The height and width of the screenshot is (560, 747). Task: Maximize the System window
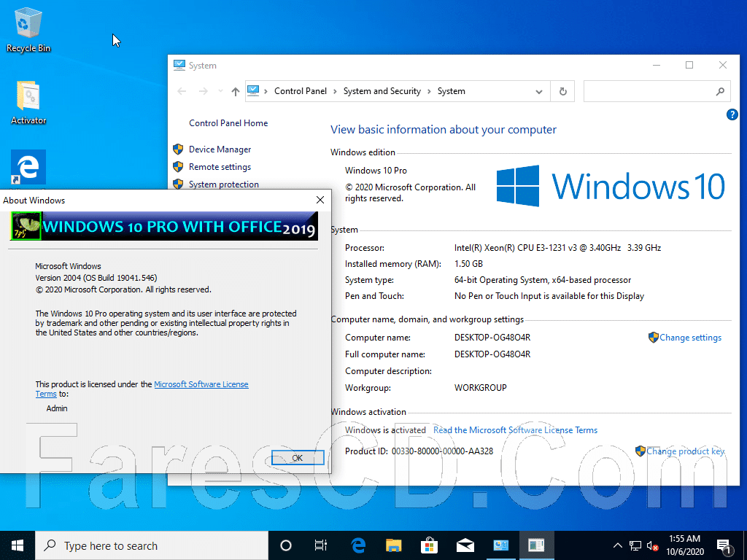[689, 65]
